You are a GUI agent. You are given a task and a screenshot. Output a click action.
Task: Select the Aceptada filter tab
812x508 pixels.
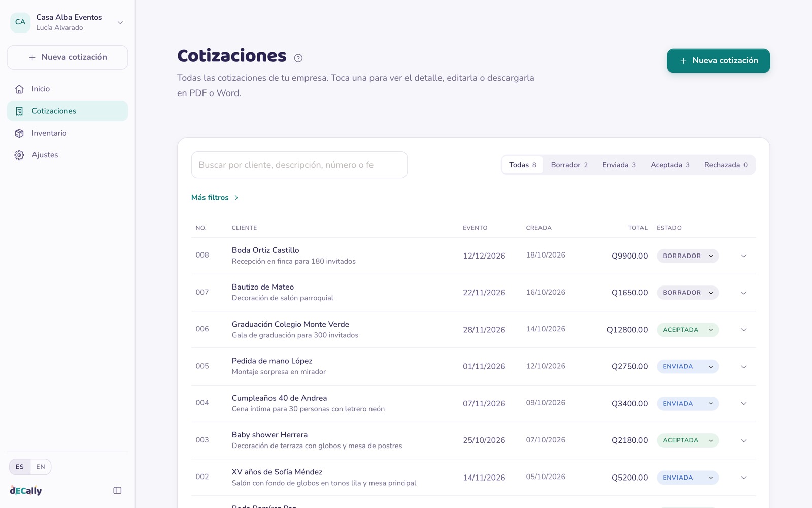[x=670, y=165]
